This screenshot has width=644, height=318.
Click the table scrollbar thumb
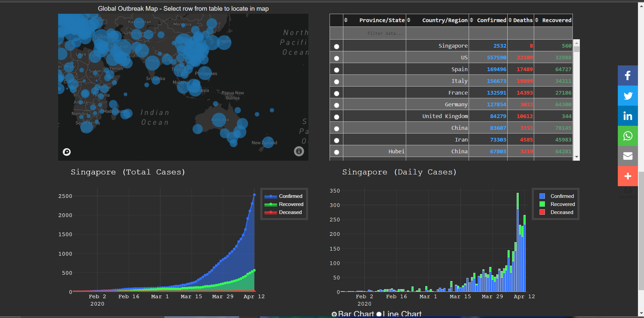[576, 49]
